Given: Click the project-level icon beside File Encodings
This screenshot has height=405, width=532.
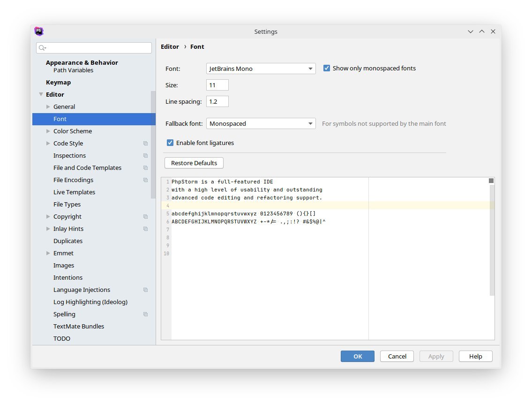Looking at the screenshot, I should tap(145, 180).
